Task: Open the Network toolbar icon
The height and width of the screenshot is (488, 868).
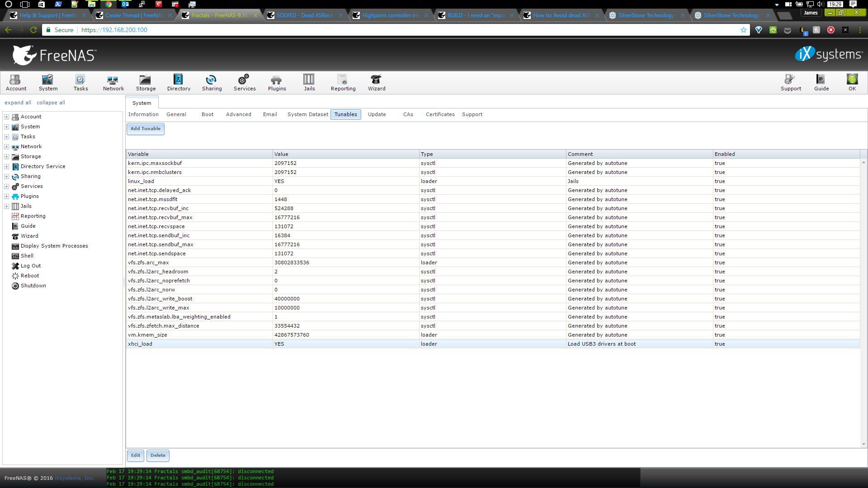Action: (x=113, y=83)
